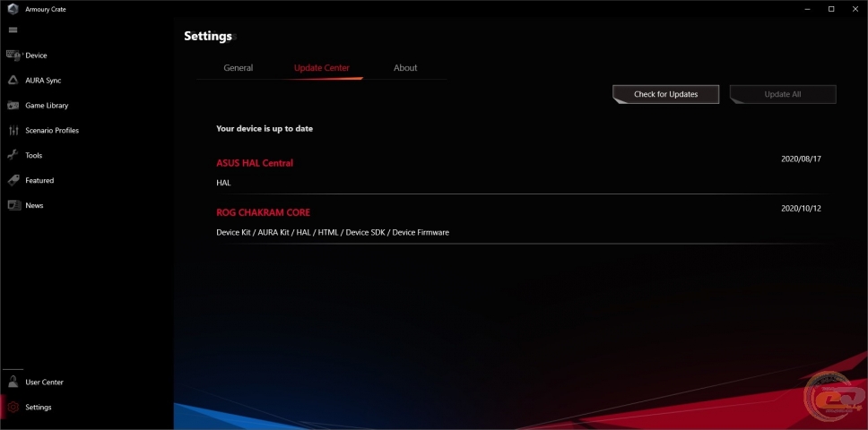The width and height of the screenshot is (868, 430).
Task: Select Featured in the sidebar
Action: point(39,180)
